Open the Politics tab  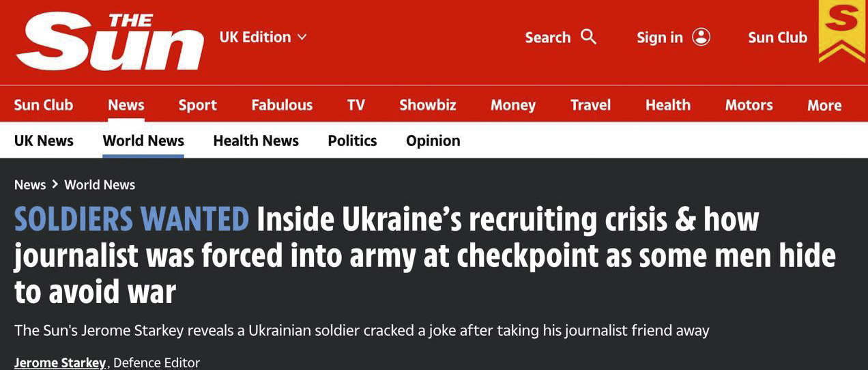click(x=352, y=141)
